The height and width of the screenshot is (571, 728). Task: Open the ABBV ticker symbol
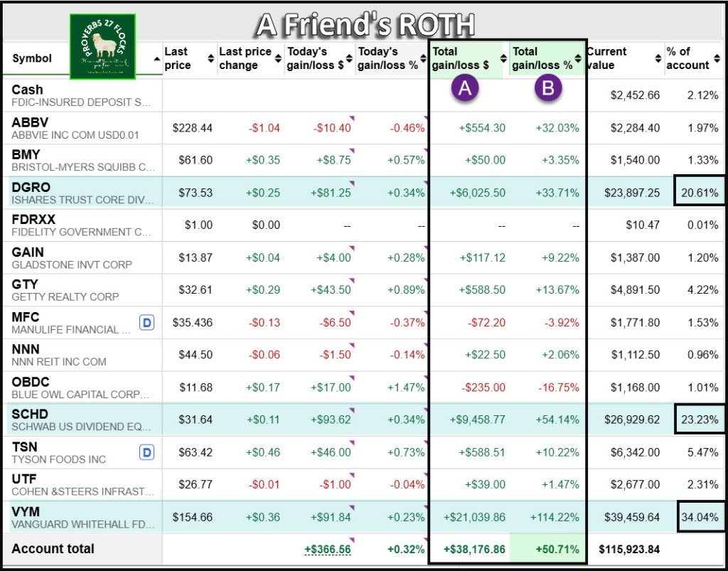click(x=30, y=122)
